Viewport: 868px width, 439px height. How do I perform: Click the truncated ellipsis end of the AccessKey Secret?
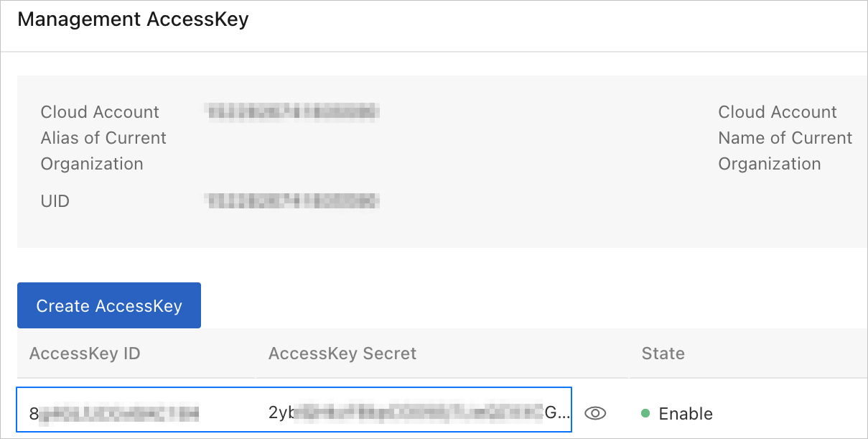click(x=565, y=414)
